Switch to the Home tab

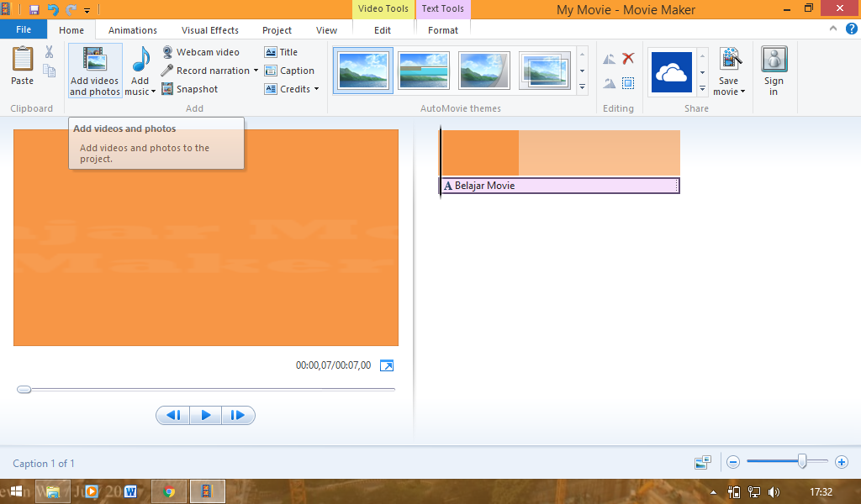71,30
